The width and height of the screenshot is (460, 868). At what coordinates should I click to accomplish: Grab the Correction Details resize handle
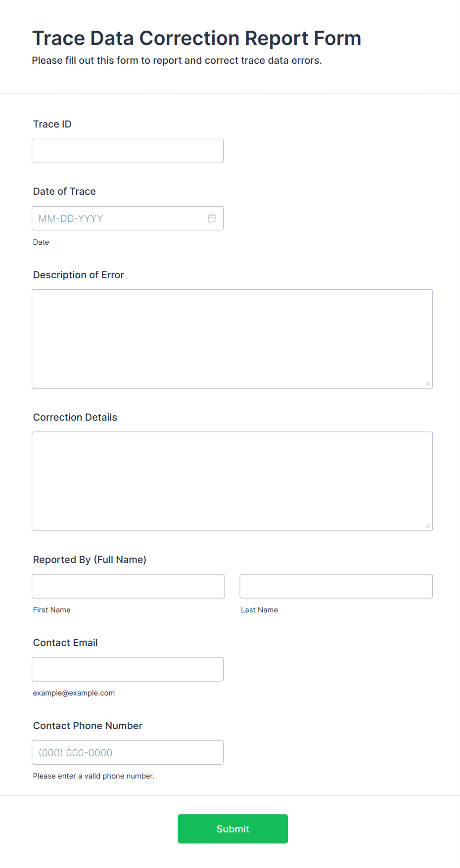coord(428,526)
